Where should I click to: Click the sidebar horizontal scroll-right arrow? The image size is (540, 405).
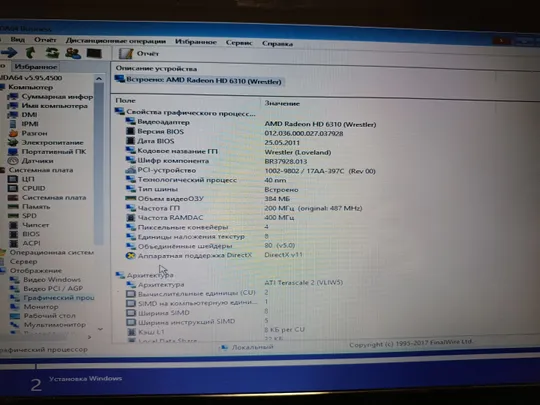point(90,338)
